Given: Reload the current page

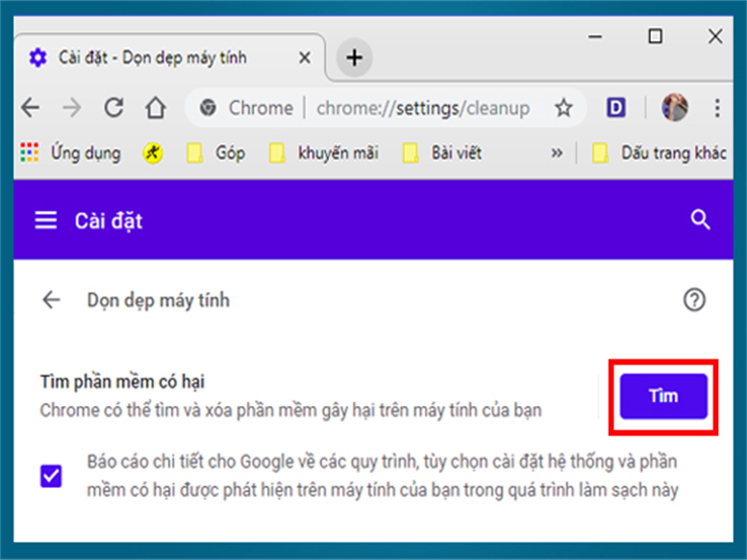Looking at the screenshot, I should coord(114,107).
